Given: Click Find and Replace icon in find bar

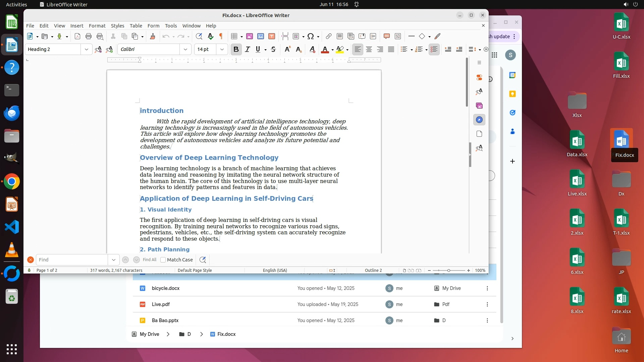Looking at the screenshot, I should click(x=203, y=260).
